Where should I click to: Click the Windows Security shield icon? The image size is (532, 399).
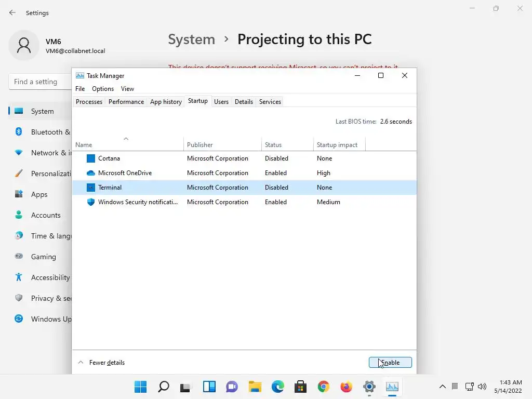90,202
